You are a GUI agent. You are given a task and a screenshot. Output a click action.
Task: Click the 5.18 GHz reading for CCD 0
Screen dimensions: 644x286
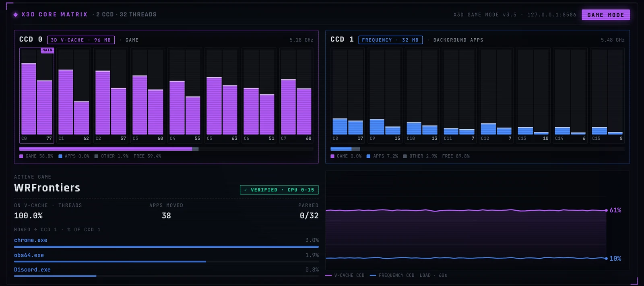[x=301, y=40]
